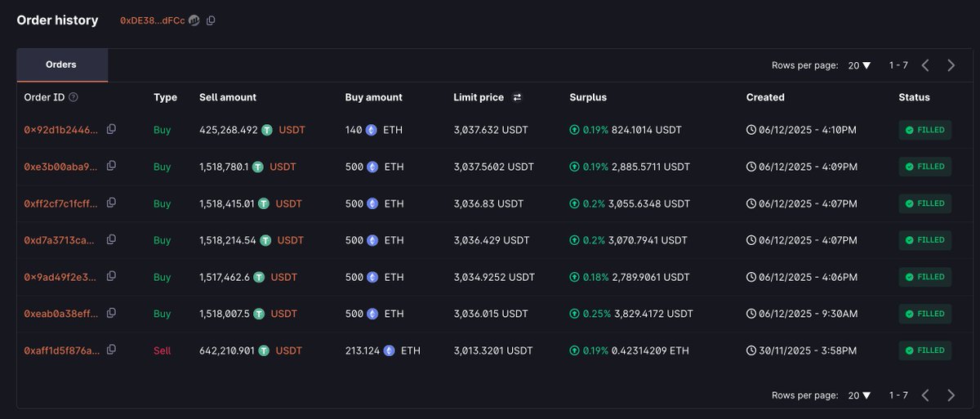Image resolution: width=980 pixels, height=419 pixels.
Task: Click the avatar icon beside the wallet address
Action: pos(194,20)
